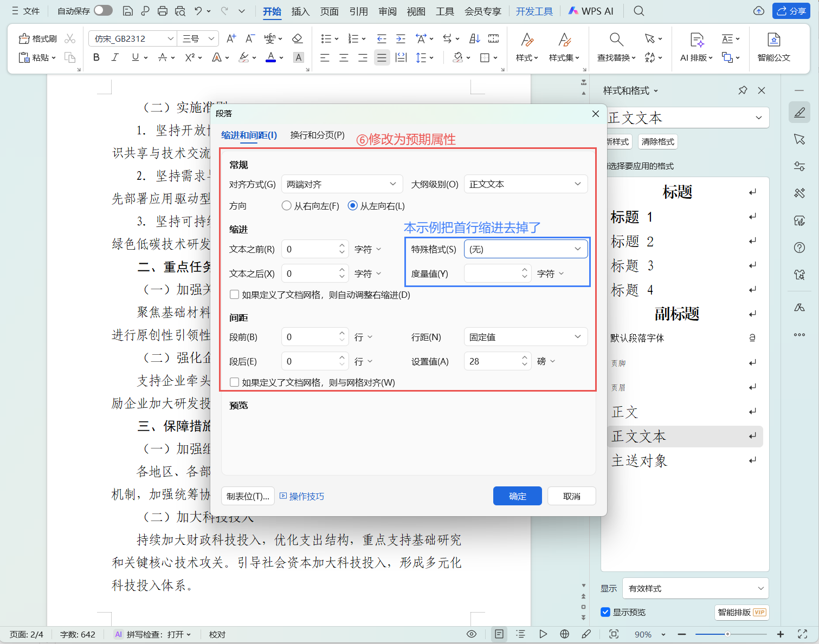Toggle bold formatting in the ribbon
Viewport: 819px width, 644px height.
click(96, 57)
